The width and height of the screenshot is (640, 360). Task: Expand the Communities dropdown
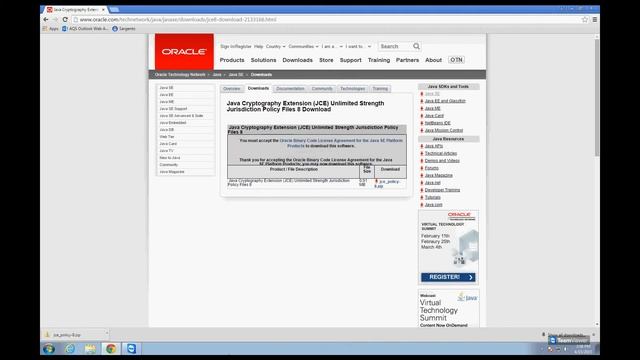pos(303,47)
